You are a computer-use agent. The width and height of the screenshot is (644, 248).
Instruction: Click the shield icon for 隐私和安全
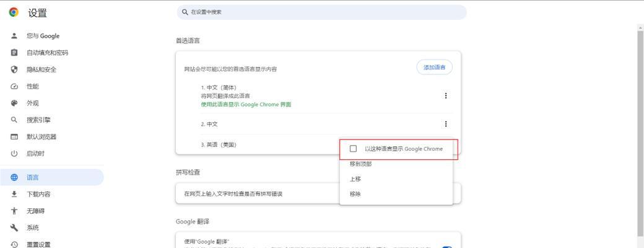(14, 69)
